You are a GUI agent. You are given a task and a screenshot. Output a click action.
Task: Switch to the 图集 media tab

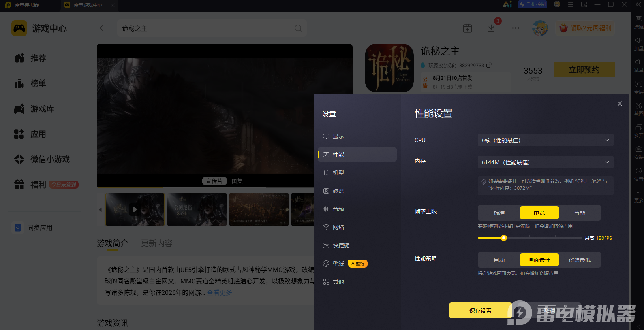pyautogui.click(x=237, y=181)
